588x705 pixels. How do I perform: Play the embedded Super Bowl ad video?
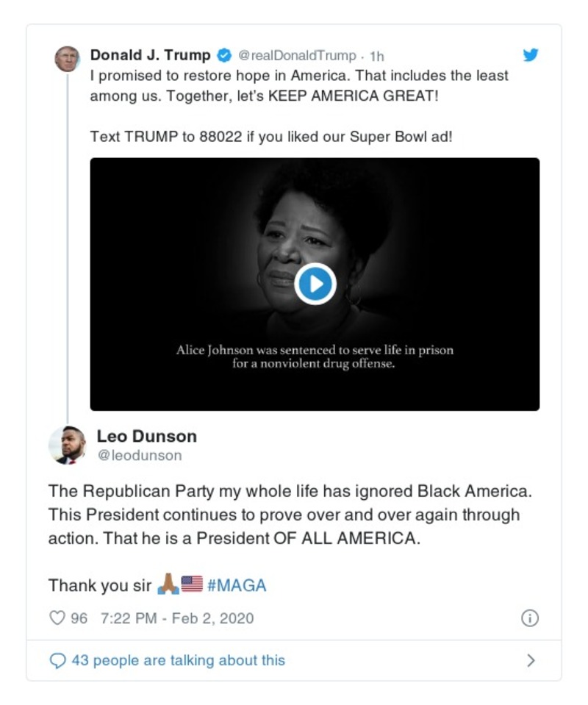point(315,284)
